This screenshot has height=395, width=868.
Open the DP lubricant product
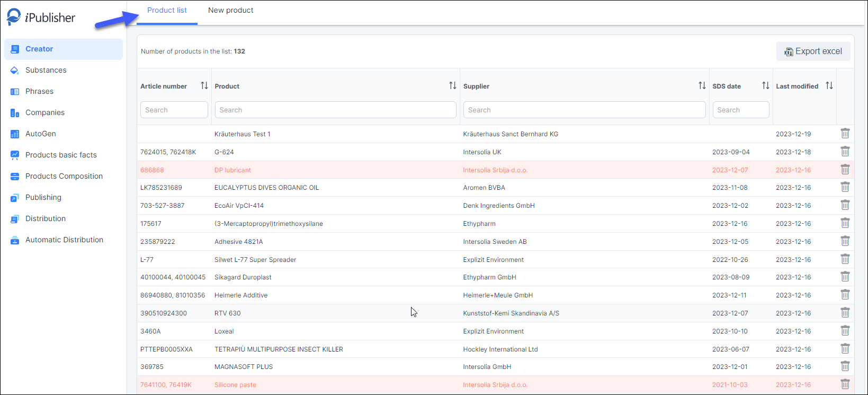[232, 170]
